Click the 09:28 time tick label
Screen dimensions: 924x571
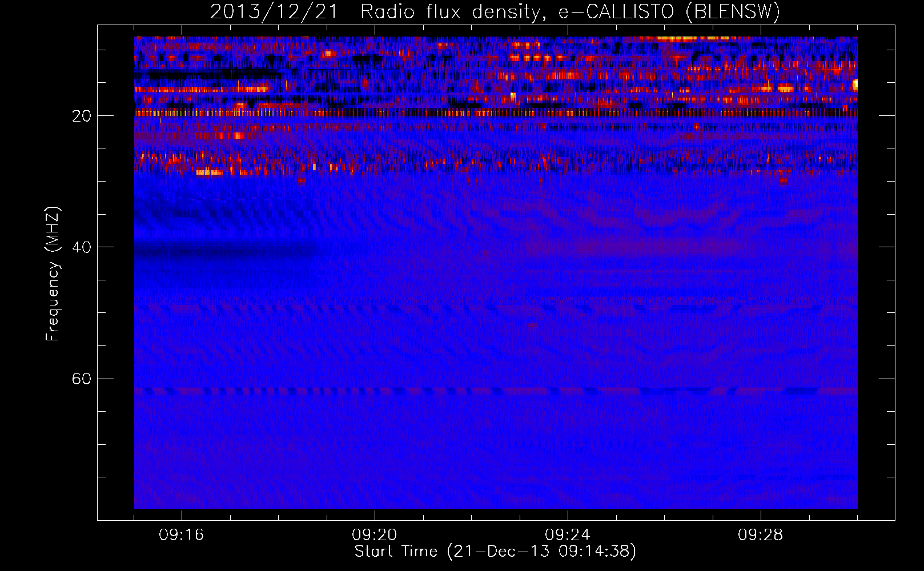[761, 535]
